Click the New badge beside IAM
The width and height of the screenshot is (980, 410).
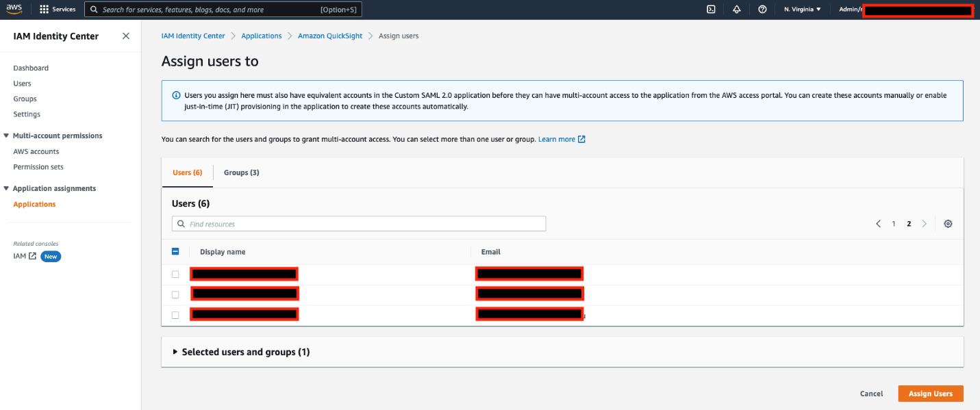pos(51,256)
